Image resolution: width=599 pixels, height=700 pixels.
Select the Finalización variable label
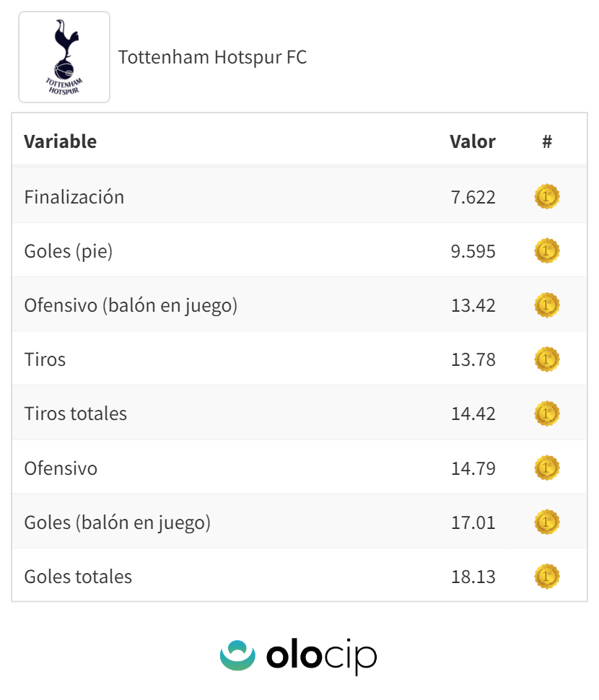click(x=74, y=197)
